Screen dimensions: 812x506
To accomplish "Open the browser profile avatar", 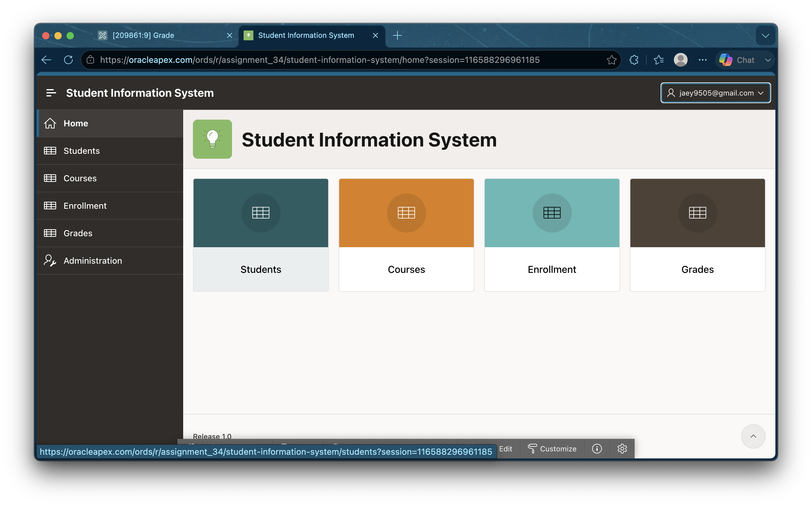I will pos(680,60).
